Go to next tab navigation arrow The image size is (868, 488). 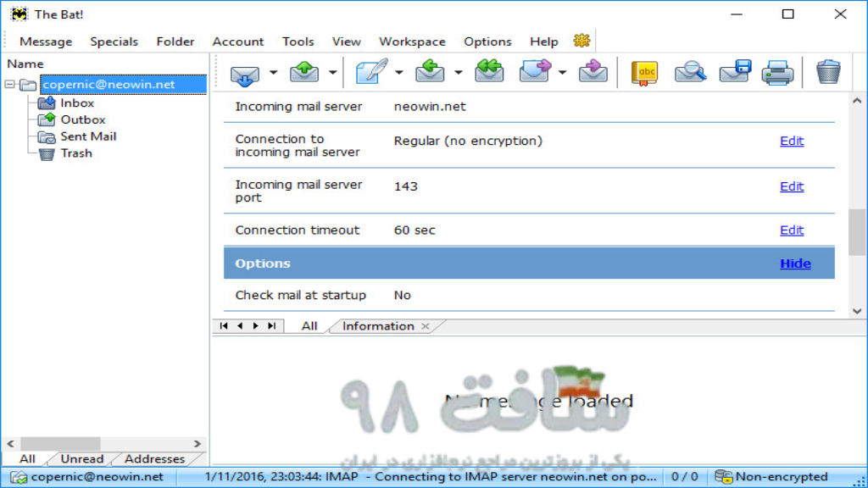tap(256, 326)
